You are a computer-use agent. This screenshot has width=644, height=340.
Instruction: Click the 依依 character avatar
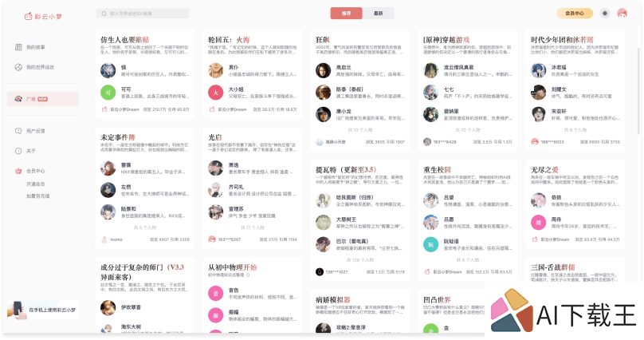click(x=539, y=200)
